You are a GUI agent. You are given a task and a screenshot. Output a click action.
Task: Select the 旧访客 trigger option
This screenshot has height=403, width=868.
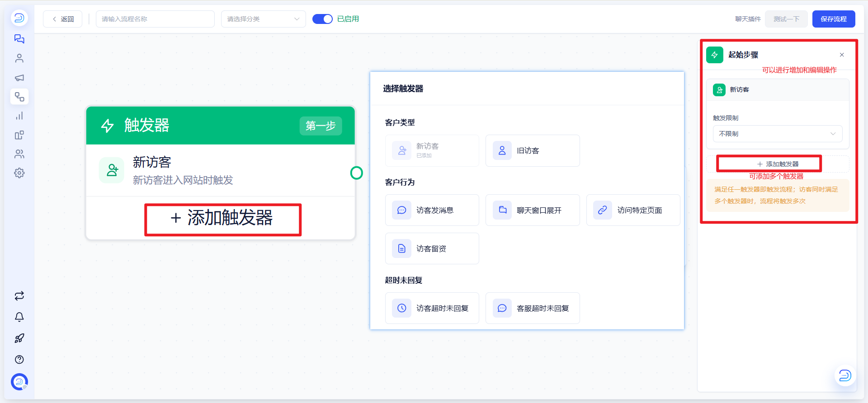pos(533,150)
